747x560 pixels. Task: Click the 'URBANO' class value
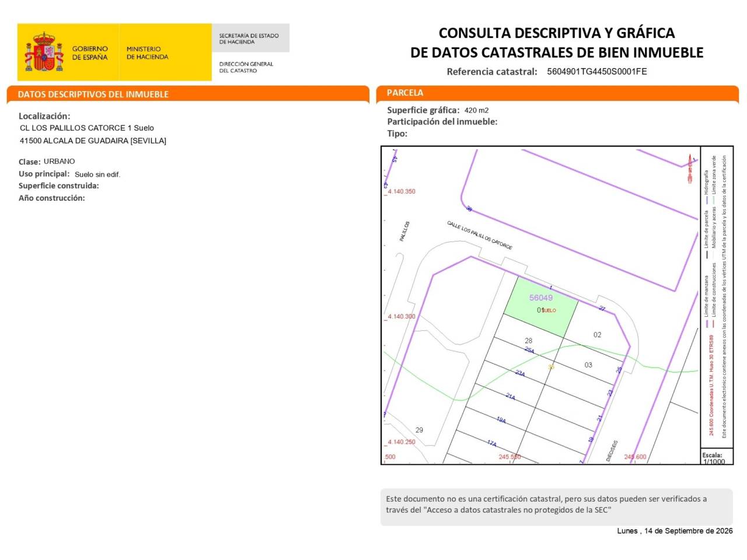point(60,161)
